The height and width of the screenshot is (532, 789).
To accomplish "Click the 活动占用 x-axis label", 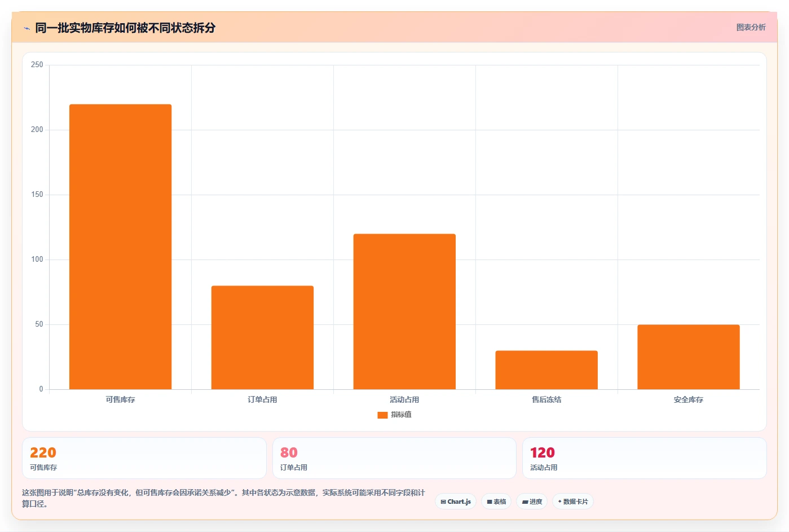I will pyautogui.click(x=404, y=399).
